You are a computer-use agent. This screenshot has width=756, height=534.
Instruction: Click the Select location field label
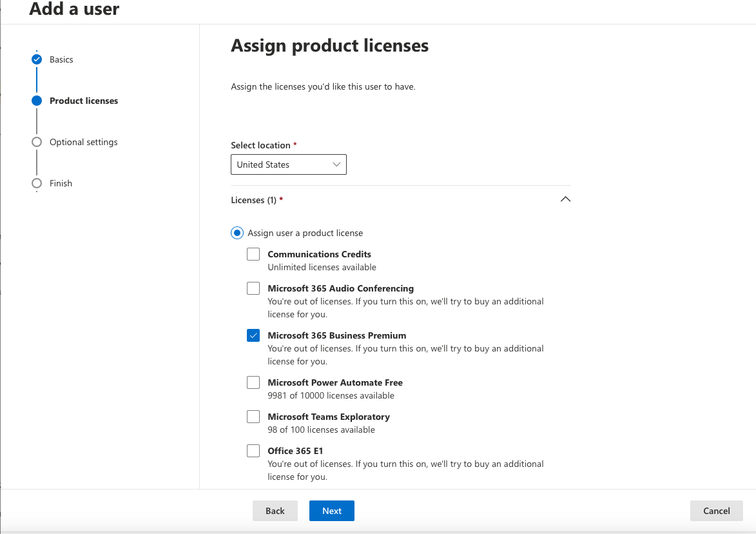click(261, 145)
